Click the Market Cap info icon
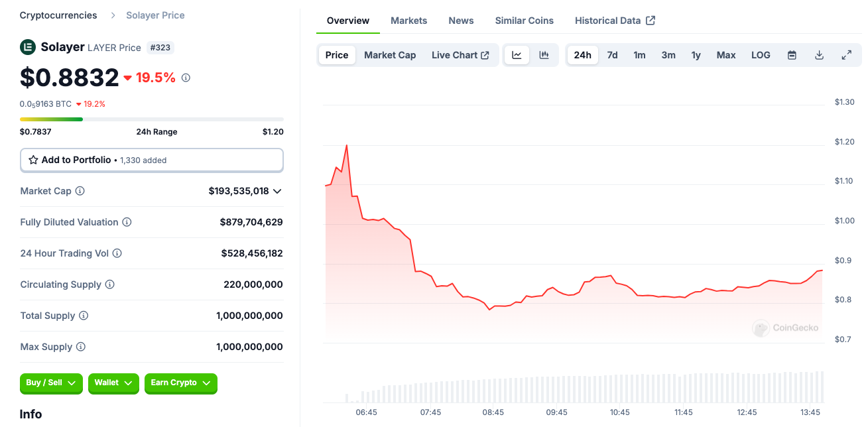Image resolution: width=868 pixels, height=427 pixels. 80,191
